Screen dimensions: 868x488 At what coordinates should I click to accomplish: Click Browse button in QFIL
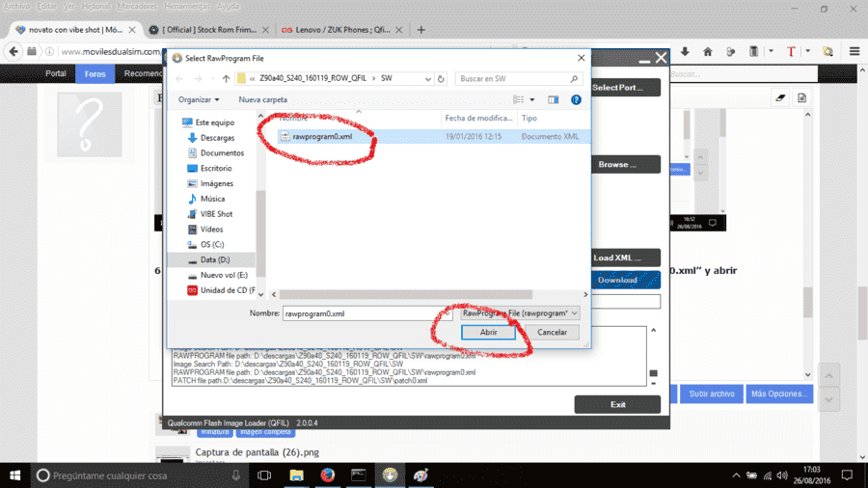point(625,164)
